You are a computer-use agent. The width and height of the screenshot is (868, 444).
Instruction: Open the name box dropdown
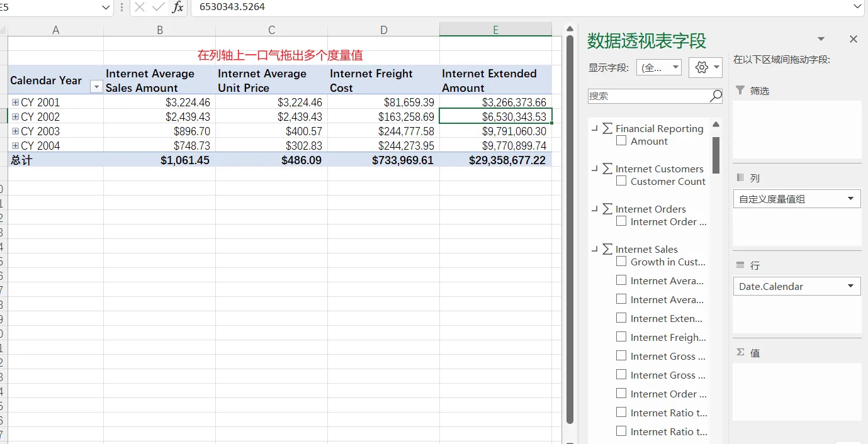coord(106,7)
